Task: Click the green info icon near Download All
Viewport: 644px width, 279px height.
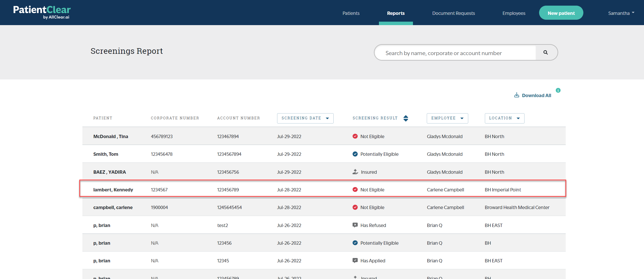Action: pos(558,90)
